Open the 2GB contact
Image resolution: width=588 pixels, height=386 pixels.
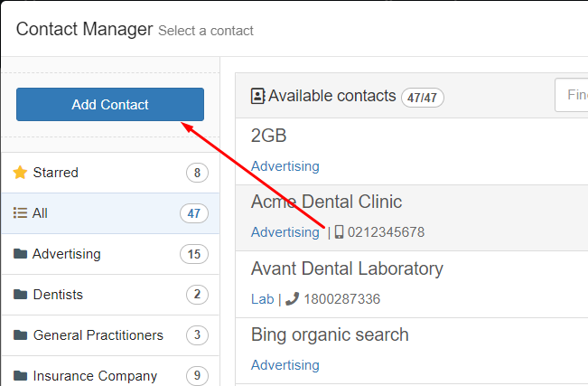click(412, 151)
